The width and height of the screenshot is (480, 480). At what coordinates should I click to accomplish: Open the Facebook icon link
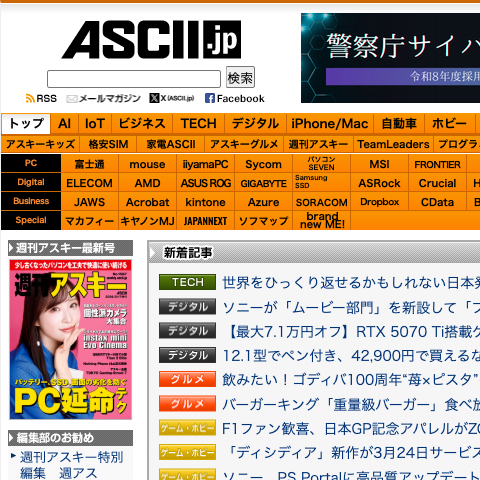point(209,98)
